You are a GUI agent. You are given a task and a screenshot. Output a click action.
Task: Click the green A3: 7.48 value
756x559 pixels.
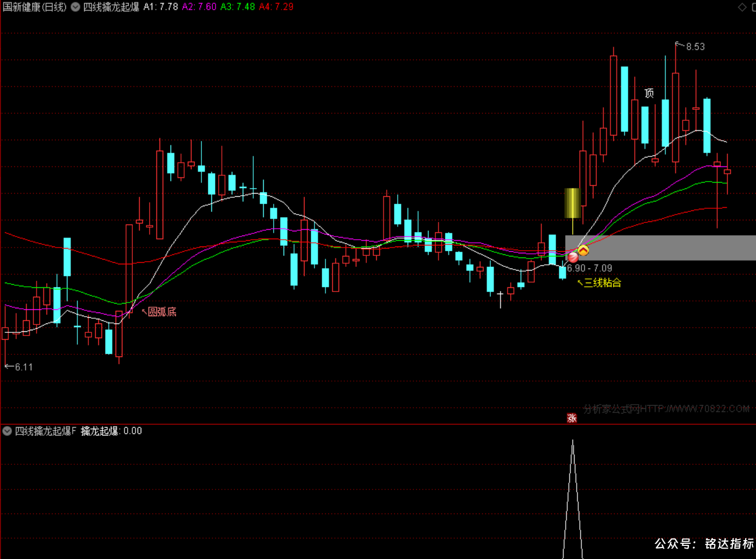click(238, 7)
